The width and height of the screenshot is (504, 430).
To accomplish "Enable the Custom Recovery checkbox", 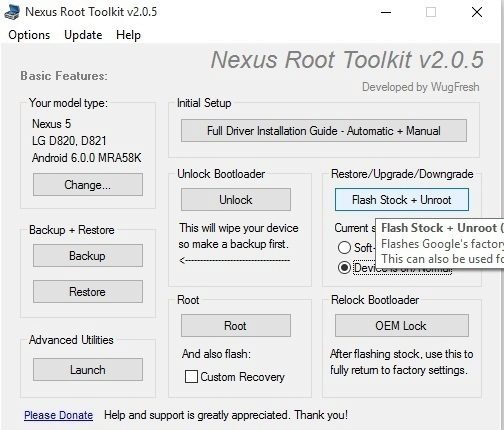I will coord(191,377).
